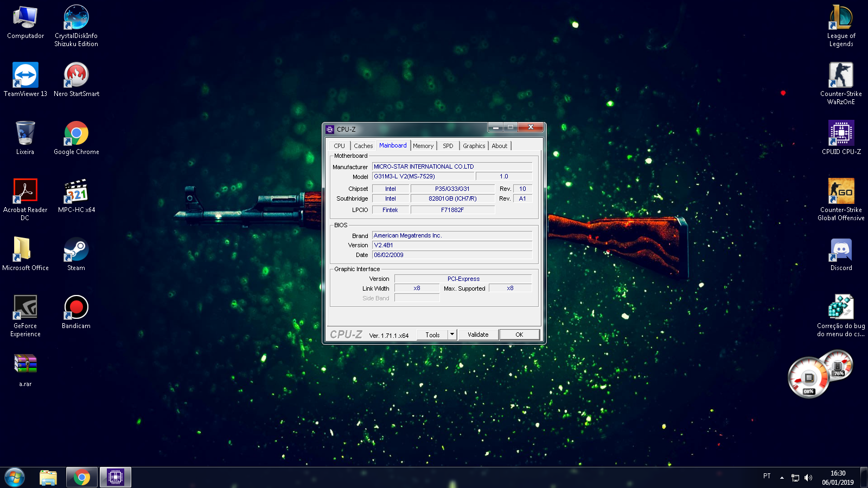
Task: Click the Southbridge value 82801GB (ICH7/R)
Action: pyautogui.click(x=452, y=198)
